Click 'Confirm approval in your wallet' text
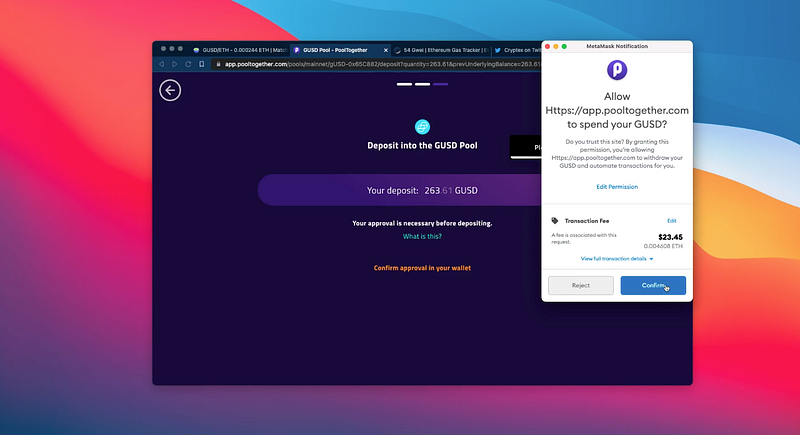Viewport: 800px width, 435px height. click(x=422, y=268)
